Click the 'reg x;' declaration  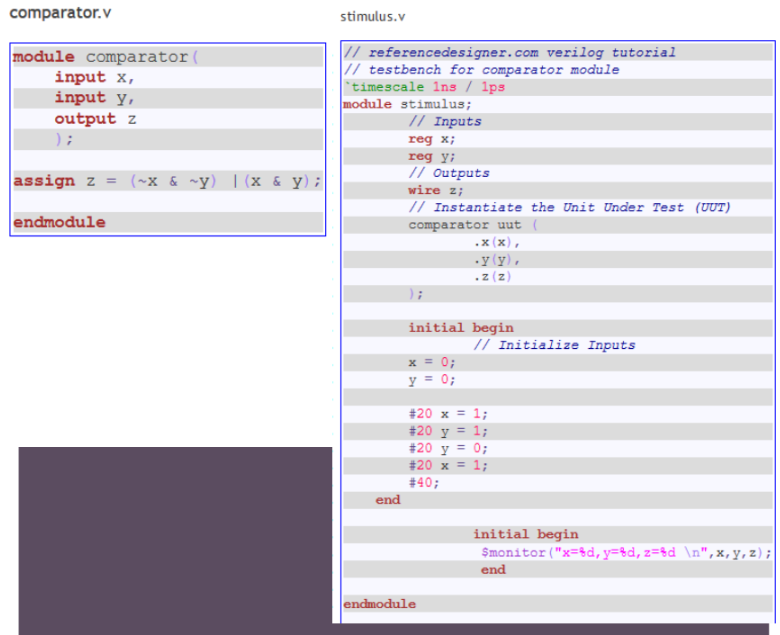point(431,139)
